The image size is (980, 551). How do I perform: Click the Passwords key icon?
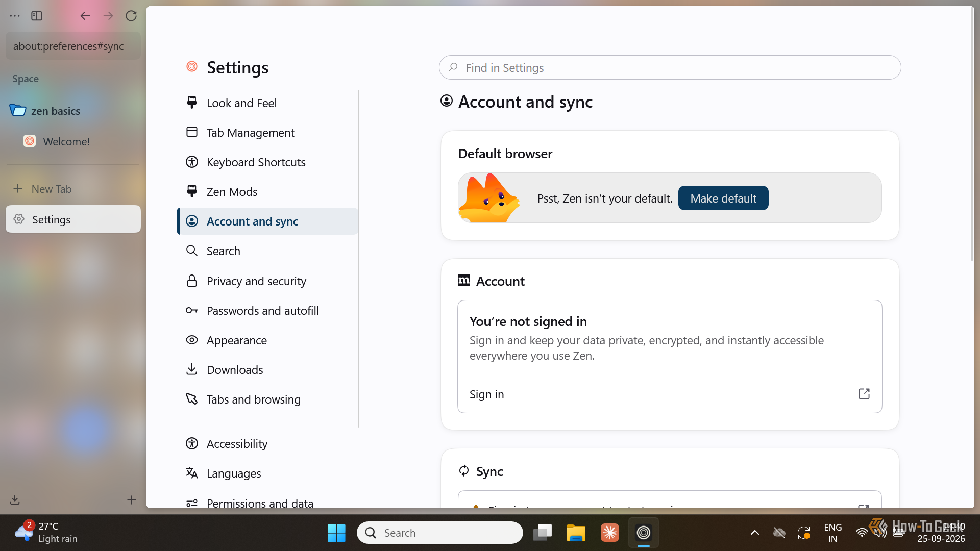[192, 310]
